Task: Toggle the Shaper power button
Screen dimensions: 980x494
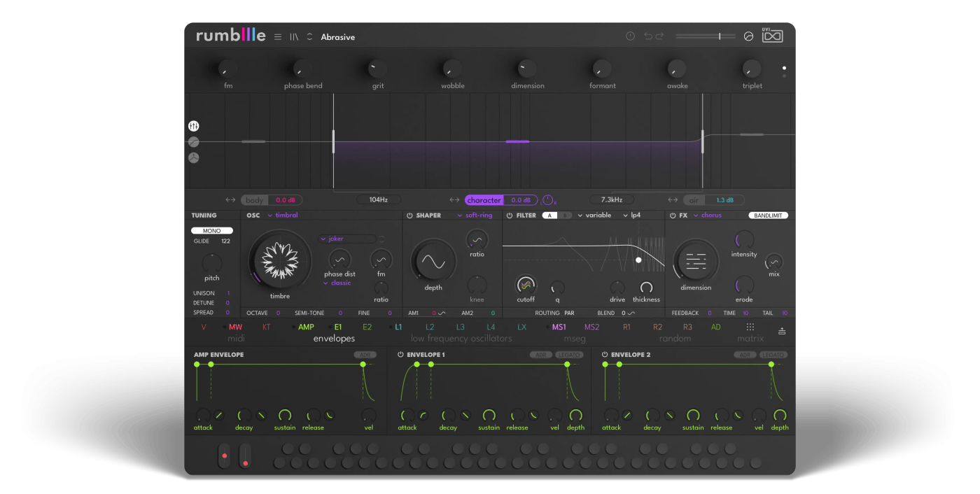Action: pyautogui.click(x=410, y=216)
